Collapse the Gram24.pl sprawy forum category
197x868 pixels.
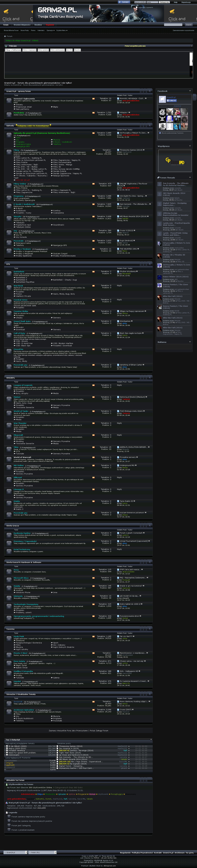150,91
